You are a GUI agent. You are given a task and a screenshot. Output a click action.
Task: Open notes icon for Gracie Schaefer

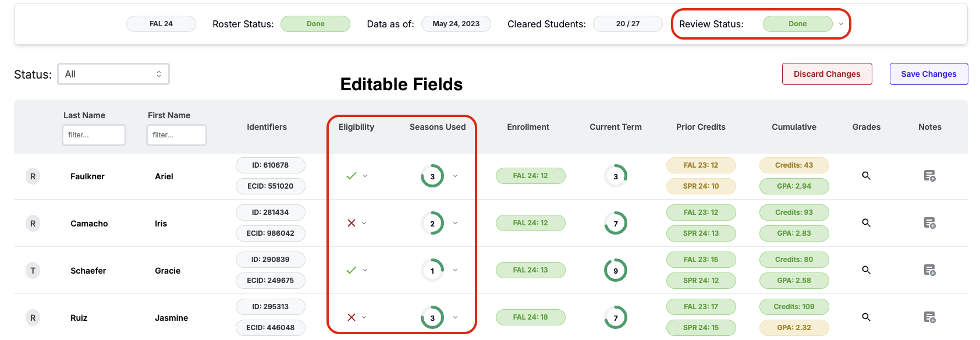coord(929,270)
